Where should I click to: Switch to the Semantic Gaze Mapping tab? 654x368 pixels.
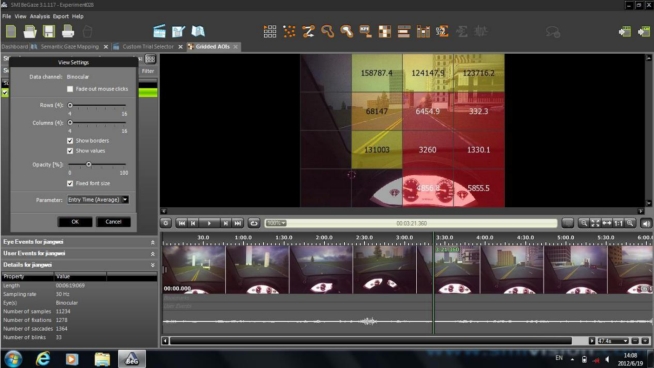[x=70, y=47]
